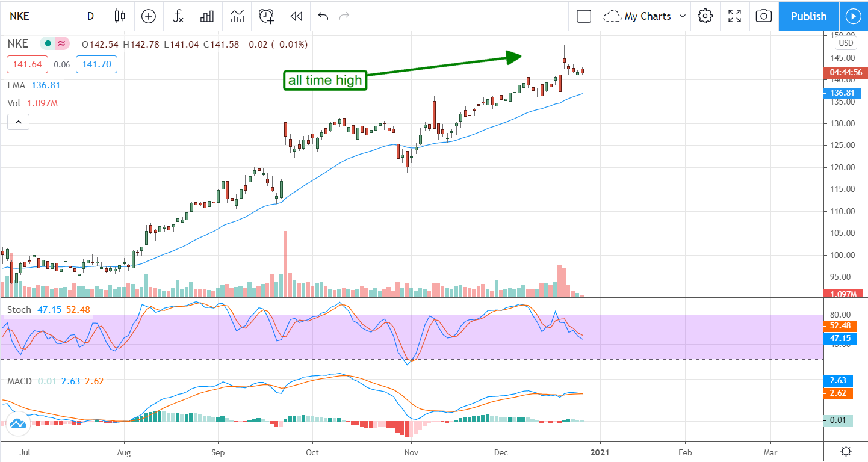The height and width of the screenshot is (462, 868).
Task: Collapse the indicator legend with the chevron
Action: coord(19,123)
